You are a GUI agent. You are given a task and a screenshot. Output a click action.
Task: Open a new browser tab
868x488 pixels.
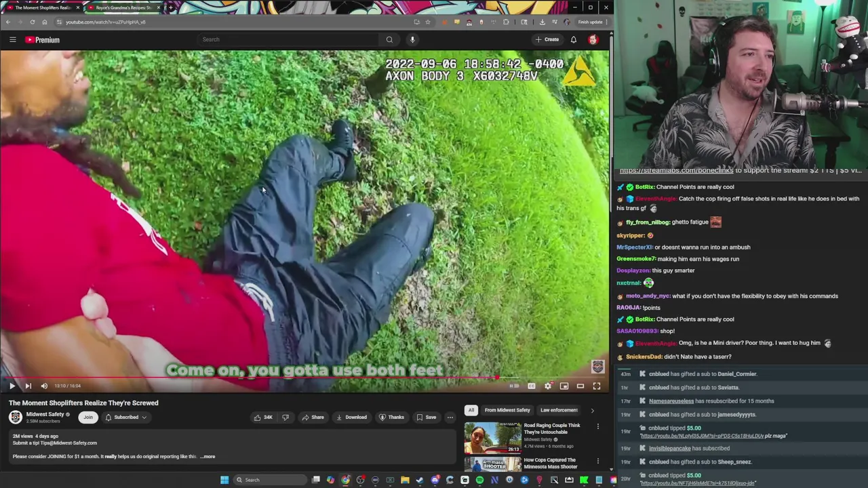click(170, 7)
